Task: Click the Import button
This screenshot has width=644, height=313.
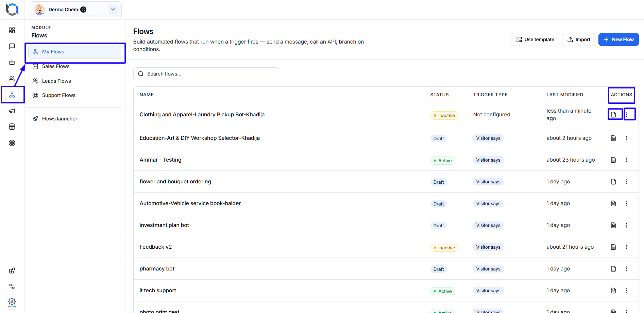Action: 579,39
